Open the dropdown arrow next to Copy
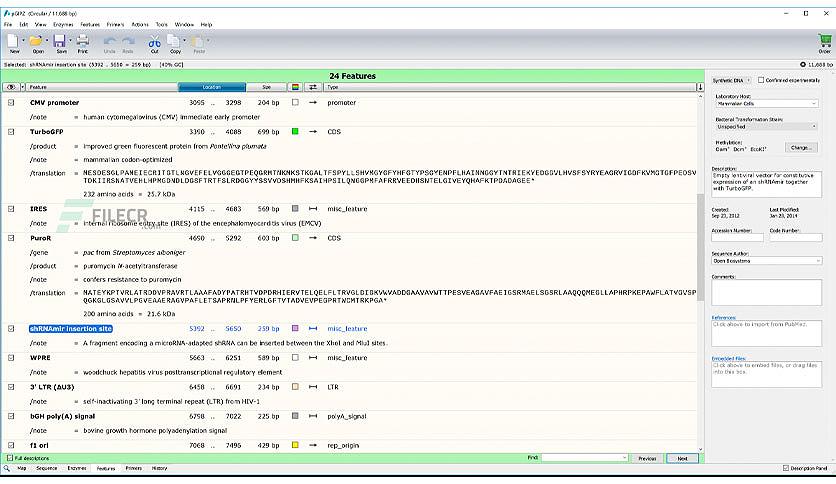The height and width of the screenshot is (484, 836). 184,41
